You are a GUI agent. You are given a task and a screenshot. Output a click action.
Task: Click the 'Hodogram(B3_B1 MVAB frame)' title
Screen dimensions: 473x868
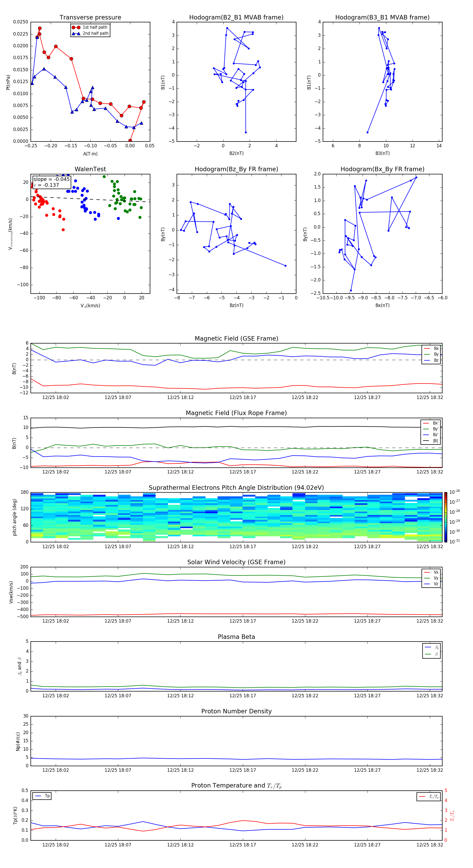coord(382,18)
